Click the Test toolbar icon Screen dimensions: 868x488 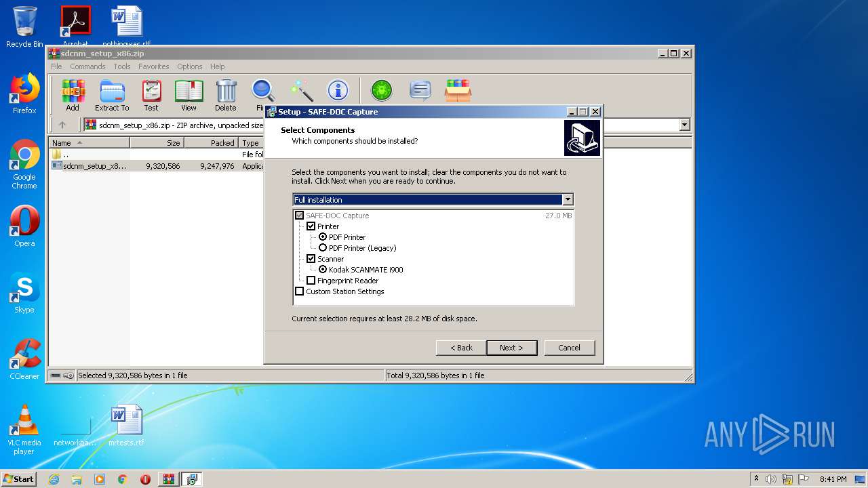(x=151, y=94)
